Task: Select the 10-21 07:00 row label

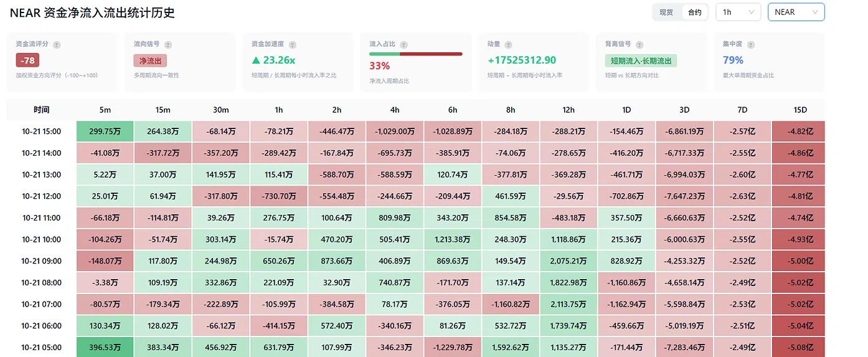Action: point(42,304)
